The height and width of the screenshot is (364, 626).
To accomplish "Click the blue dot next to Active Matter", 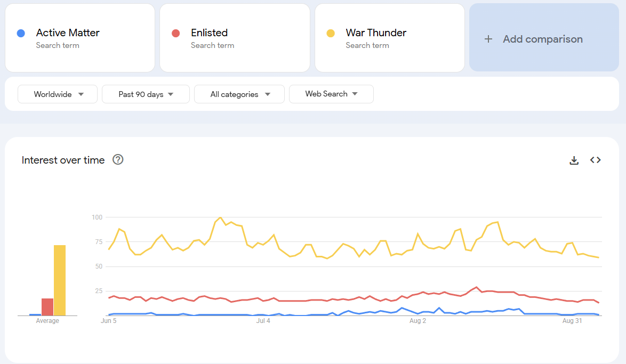I will tap(21, 34).
